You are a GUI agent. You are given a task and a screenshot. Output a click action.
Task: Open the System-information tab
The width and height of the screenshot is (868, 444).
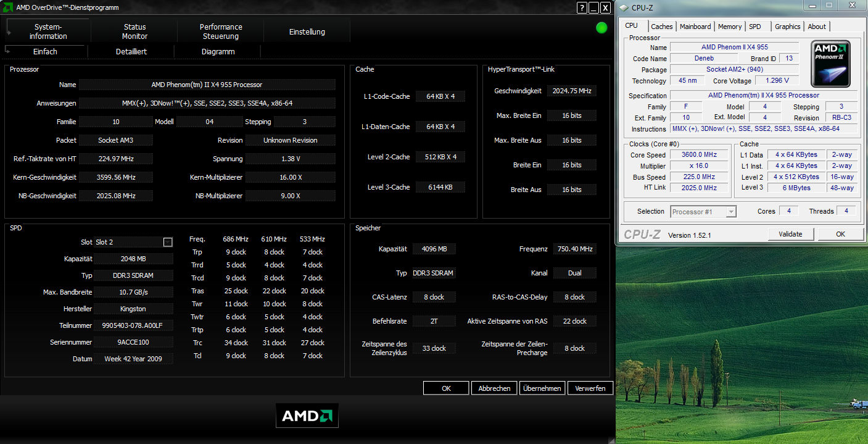(x=48, y=31)
